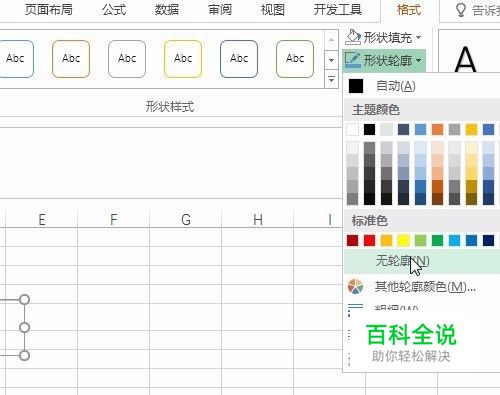Viewport: 500px width, 395px height.
Task: Click the black swatch beside 自动(A)
Action: point(356,86)
